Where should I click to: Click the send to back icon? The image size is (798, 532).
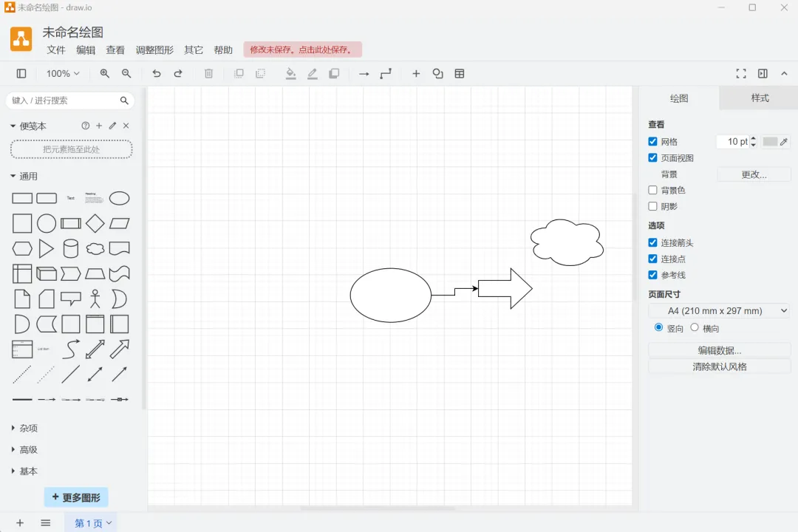[x=261, y=74]
